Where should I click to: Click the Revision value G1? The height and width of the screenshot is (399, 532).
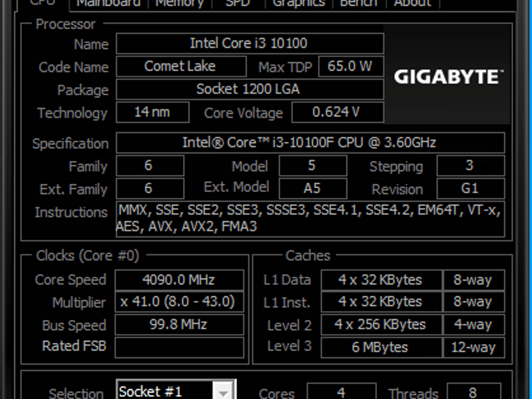pos(471,188)
